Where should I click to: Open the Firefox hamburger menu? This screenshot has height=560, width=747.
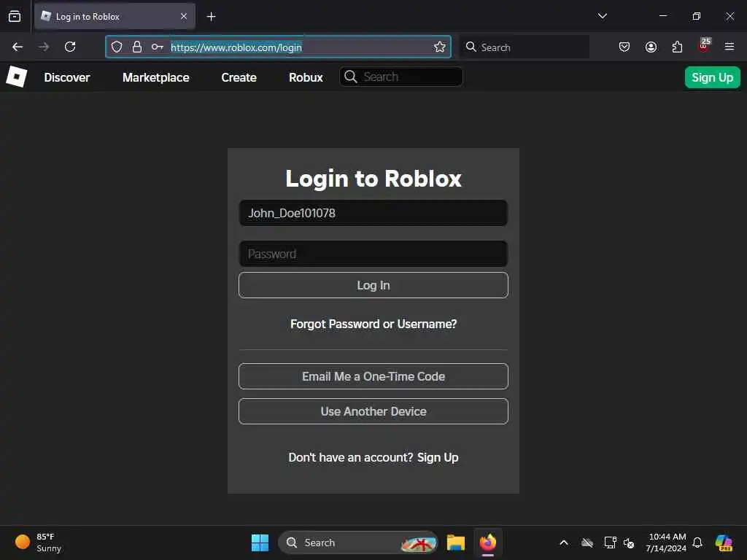pyautogui.click(x=729, y=47)
